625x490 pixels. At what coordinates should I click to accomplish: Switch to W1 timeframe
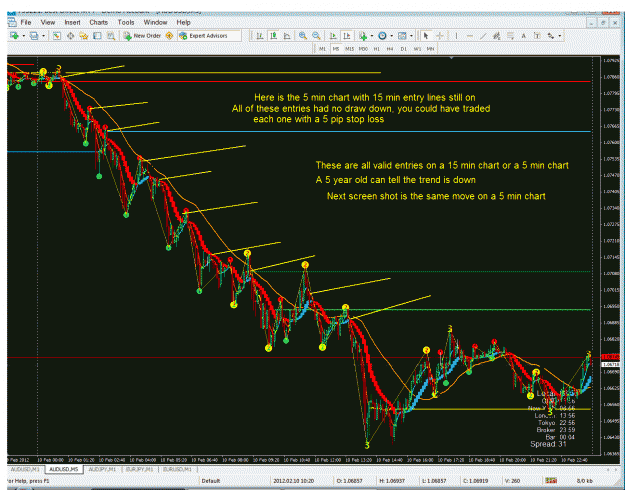[x=417, y=49]
